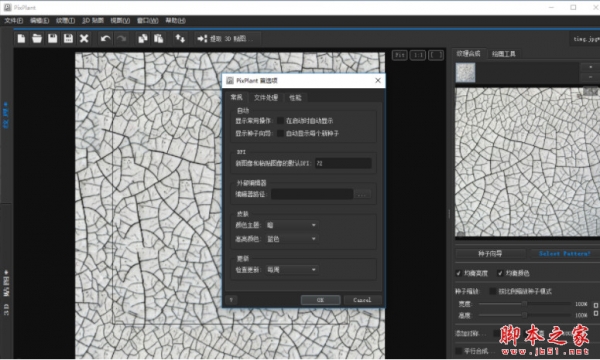
Task: Open a file using the folder icon
Action: tap(37, 38)
